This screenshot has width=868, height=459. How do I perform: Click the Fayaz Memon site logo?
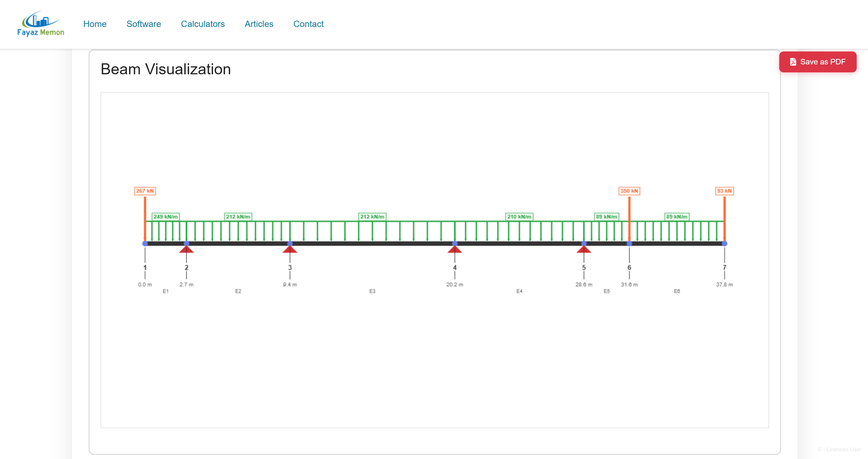pos(41,24)
